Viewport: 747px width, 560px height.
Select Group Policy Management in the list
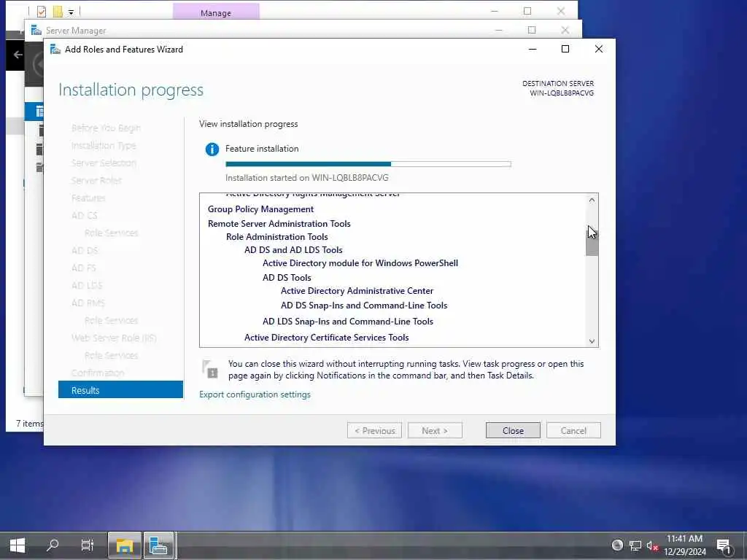pyautogui.click(x=260, y=209)
